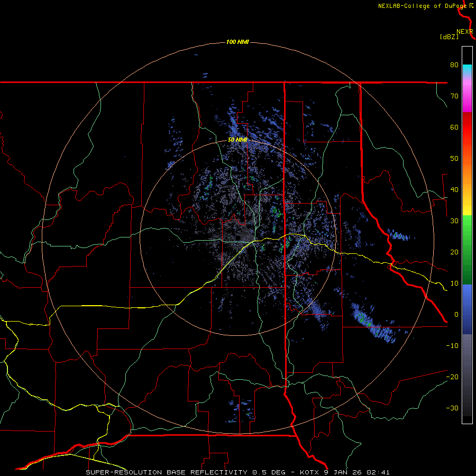This screenshot has height=476, width=476.
Task: Click the NEXR label above dBZ
Action: (x=465, y=32)
